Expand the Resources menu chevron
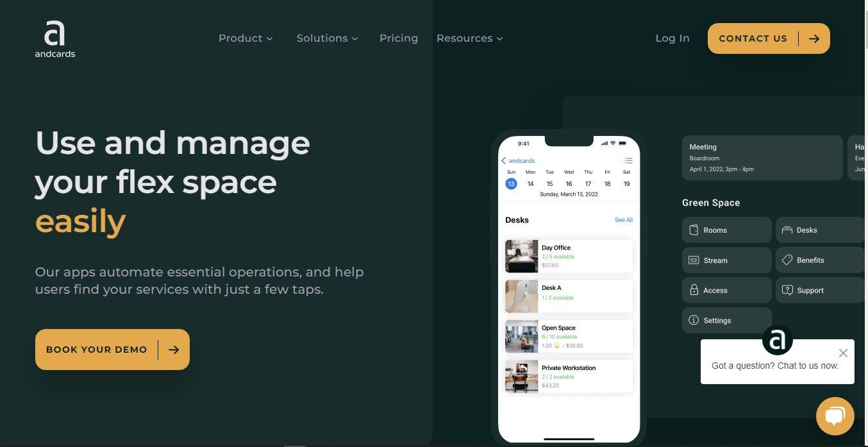The height and width of the screenshot is (447, 868). coord(499,38)
